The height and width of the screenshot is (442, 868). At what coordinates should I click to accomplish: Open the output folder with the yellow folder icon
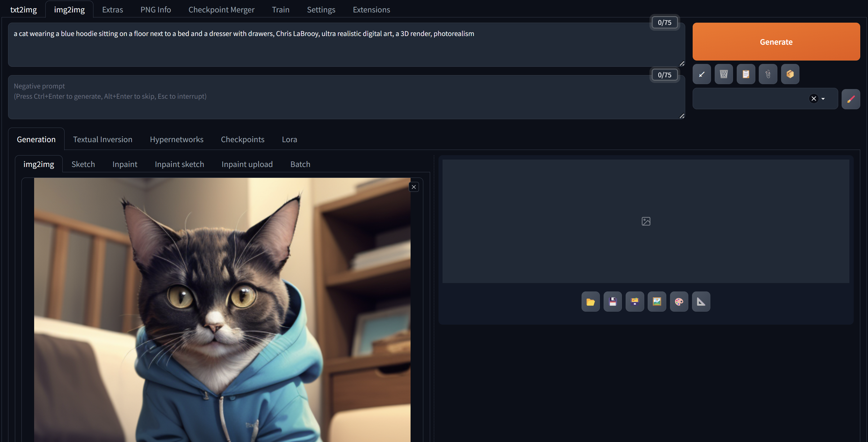click(x=590, y=302)
